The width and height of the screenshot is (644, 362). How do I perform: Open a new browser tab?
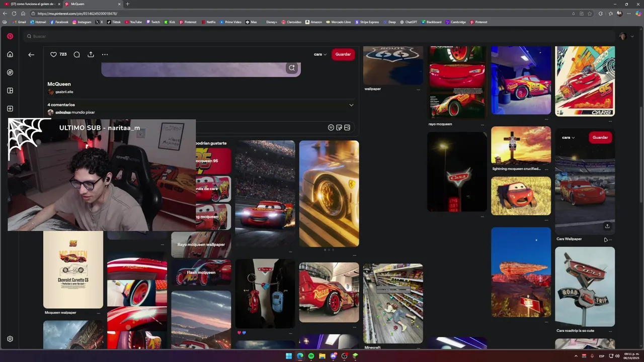tap(127, 4)
